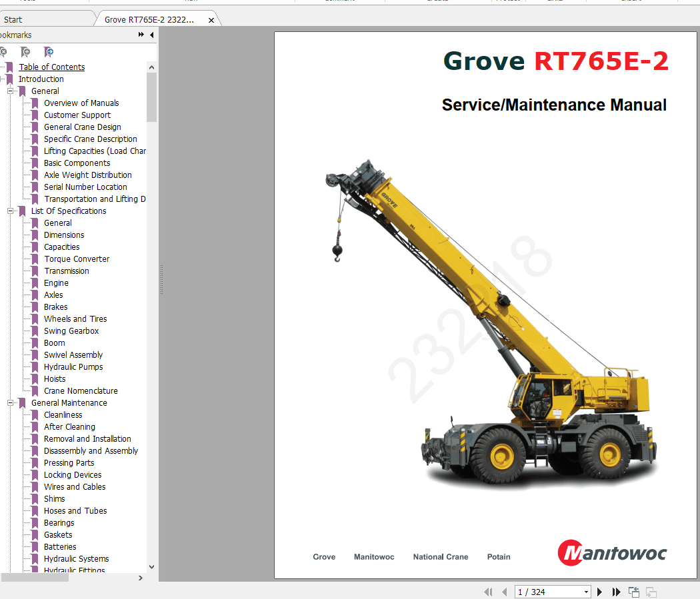Screen dimensions: 700x599
Task: Click the previous view icon near page counter
Action: [634, 591]
